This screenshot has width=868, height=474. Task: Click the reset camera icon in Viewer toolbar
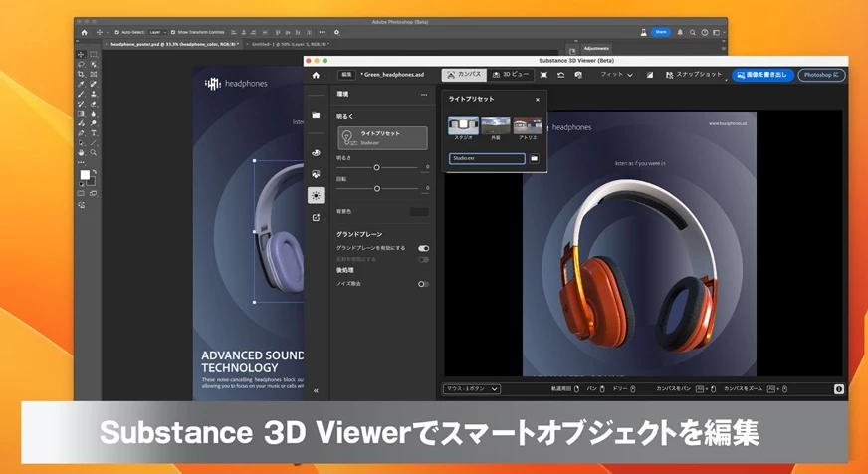tap(560, 75)
